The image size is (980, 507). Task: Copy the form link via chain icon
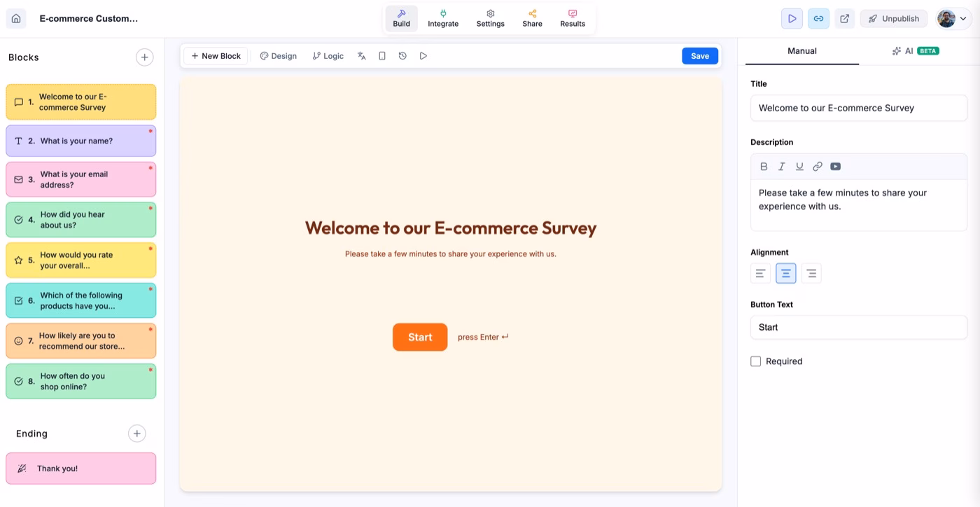coord(818,19)
